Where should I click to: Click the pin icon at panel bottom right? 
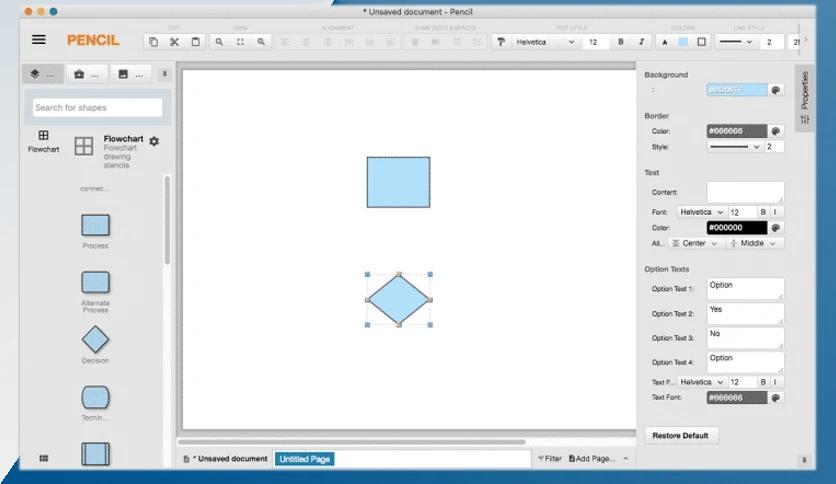[x=804, y=459]
